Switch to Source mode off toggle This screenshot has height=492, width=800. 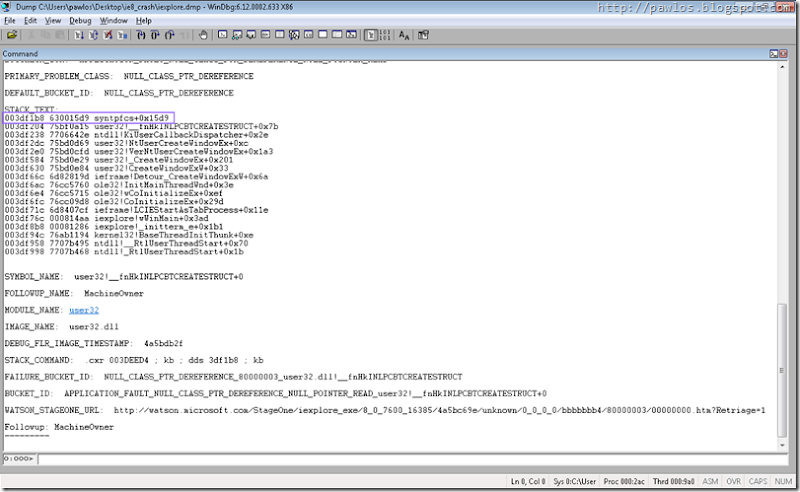384,35
